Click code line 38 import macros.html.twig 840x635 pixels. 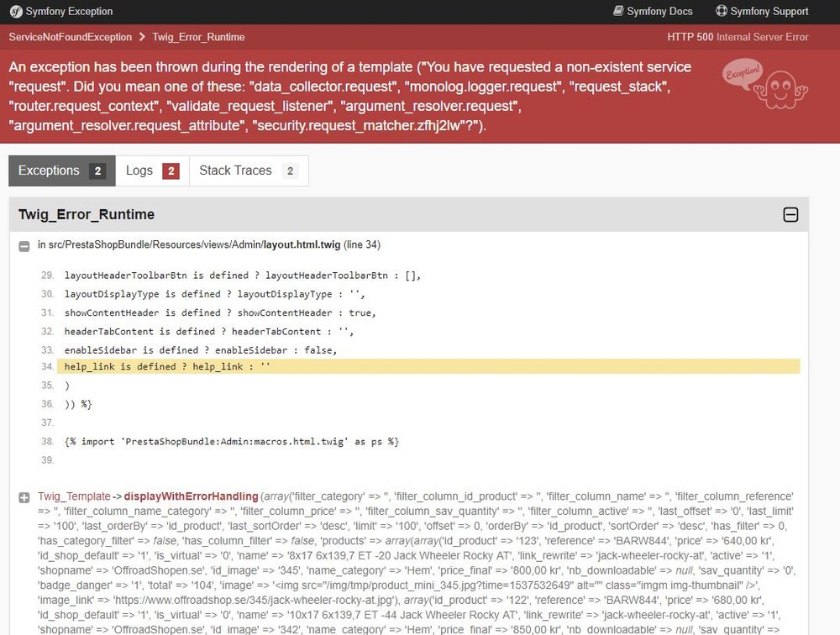click(232, 442)
